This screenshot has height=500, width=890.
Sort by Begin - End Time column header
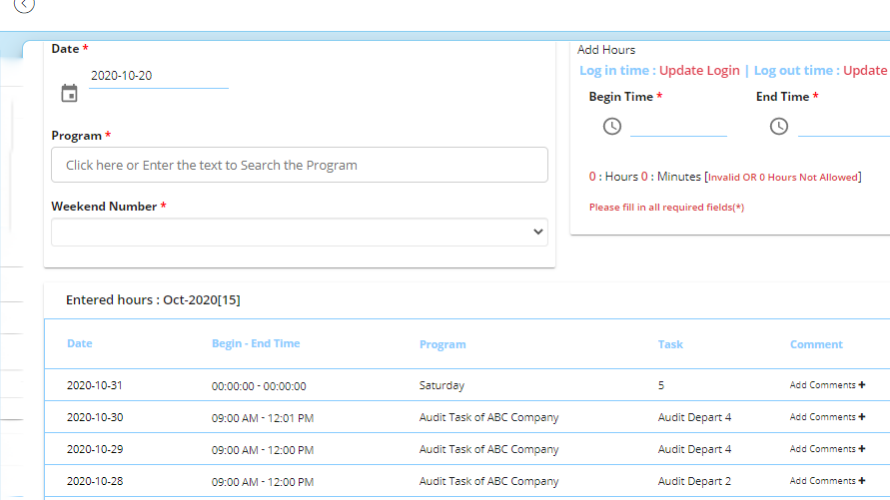pyautogui.click(x=255, y=344)
